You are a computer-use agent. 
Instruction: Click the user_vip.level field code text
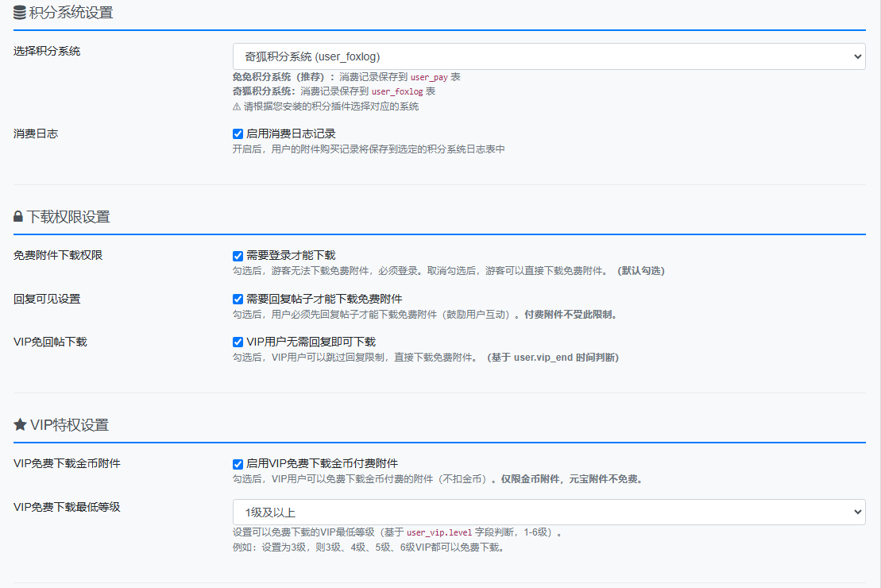click(439, 532)
